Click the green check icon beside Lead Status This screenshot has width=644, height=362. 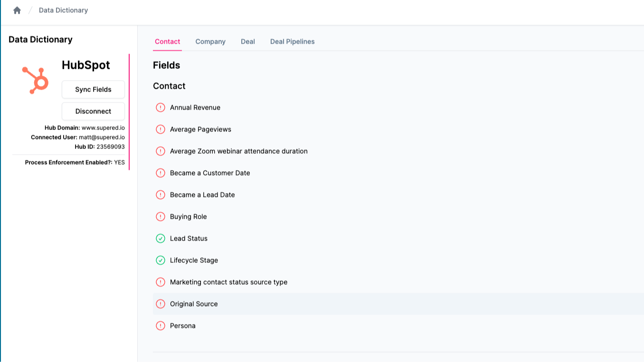click(161, 239)
